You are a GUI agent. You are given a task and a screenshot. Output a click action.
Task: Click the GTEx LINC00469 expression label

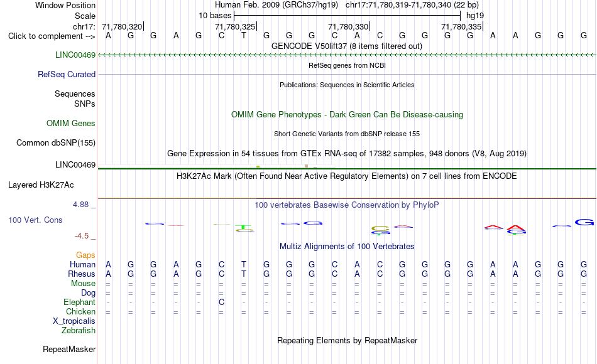pyautogui.click(x=75, y=164)
